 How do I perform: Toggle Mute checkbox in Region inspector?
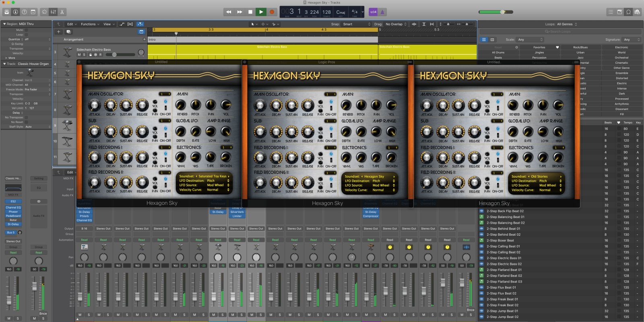pyautogui.click(x=27, y=30)
